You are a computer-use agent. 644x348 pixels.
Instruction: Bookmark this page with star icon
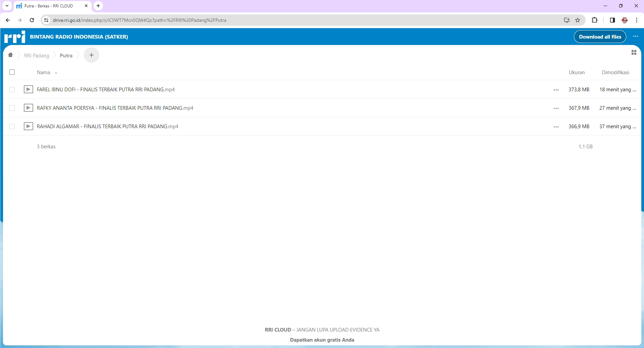coord(578,20)
